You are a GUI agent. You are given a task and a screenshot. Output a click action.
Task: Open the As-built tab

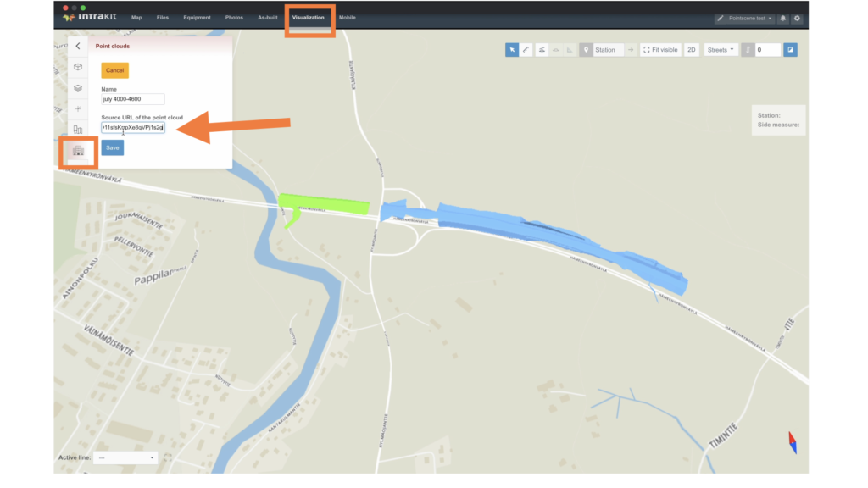tap(267, 18)
